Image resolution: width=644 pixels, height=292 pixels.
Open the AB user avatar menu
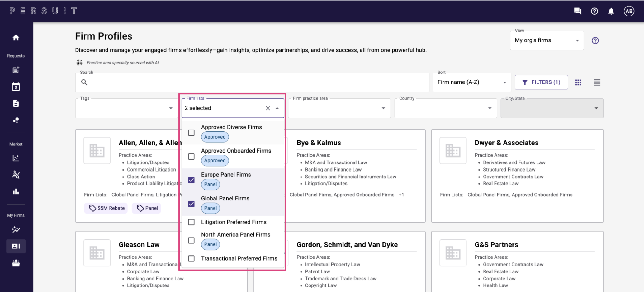click(629, 11)
